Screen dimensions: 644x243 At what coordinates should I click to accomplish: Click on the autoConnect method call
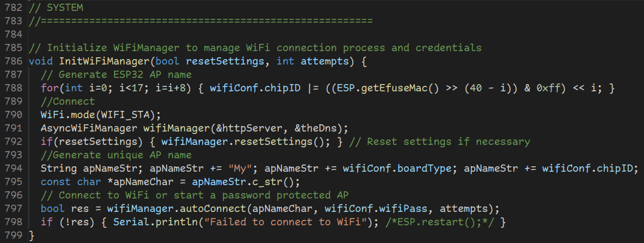click(213, 208)
